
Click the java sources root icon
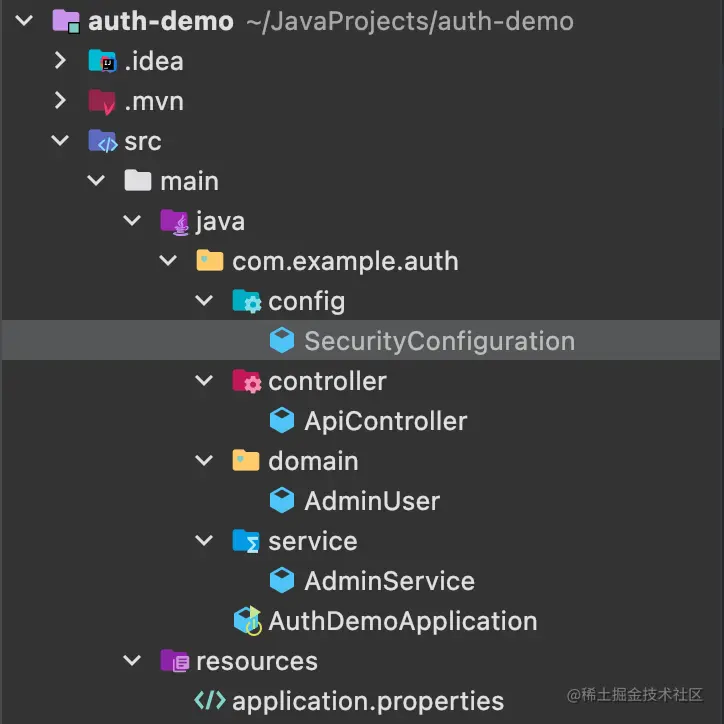174,221
